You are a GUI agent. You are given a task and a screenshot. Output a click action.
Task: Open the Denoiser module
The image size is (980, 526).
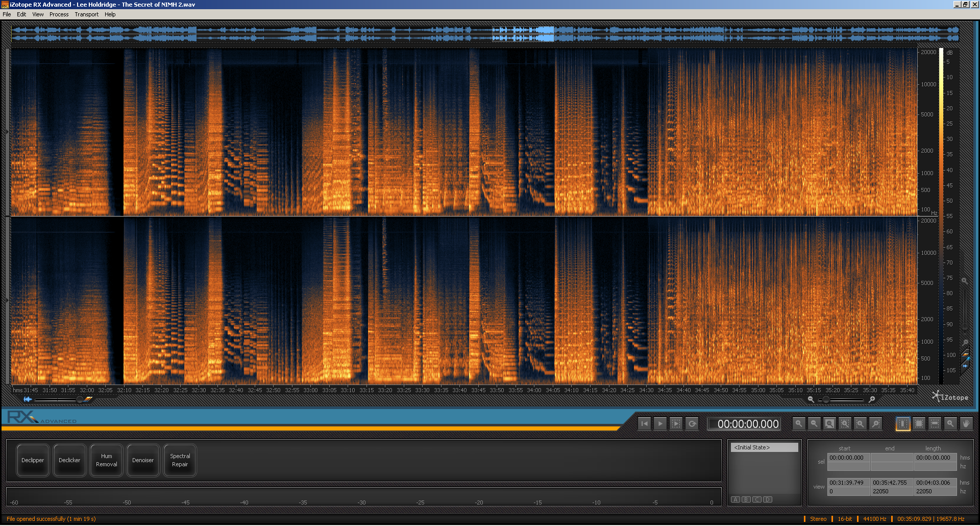(x=143, y=460)
